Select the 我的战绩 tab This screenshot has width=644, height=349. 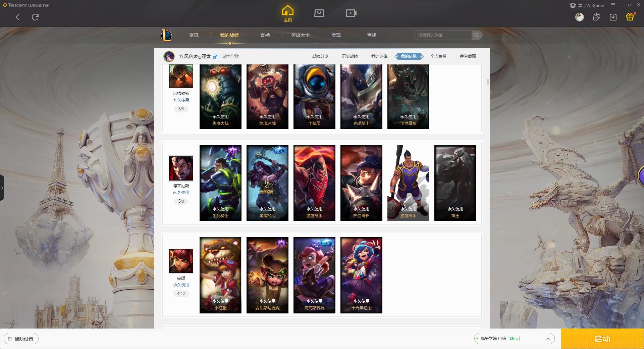[229, 35]
